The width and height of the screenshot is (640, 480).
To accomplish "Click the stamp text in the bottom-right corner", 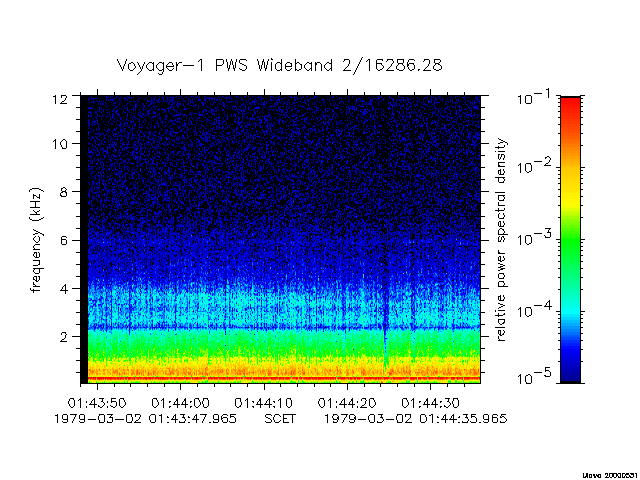I will 611,476.
